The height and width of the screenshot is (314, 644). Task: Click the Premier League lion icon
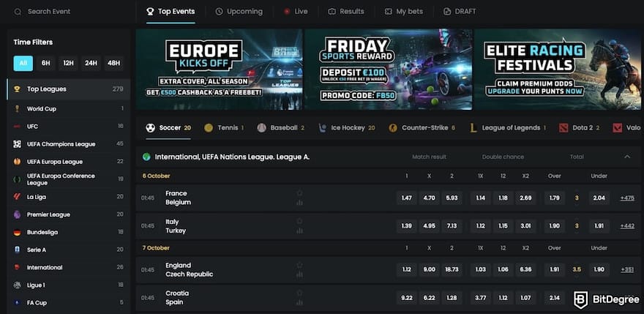click(18, 214)
